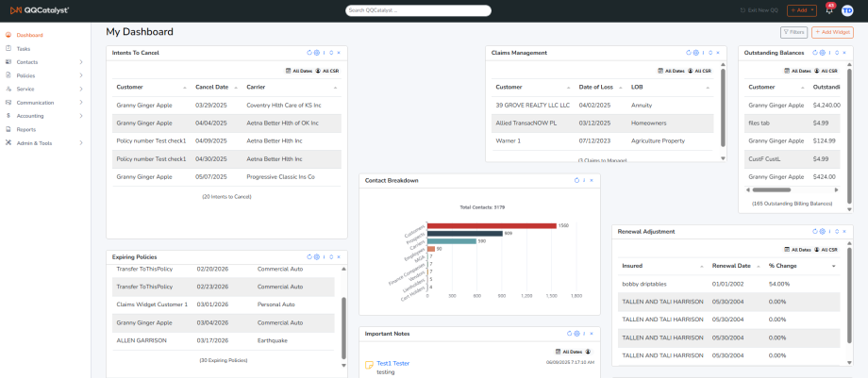Click the Add Widget button
868x378 pixels.
click(832, 33)
